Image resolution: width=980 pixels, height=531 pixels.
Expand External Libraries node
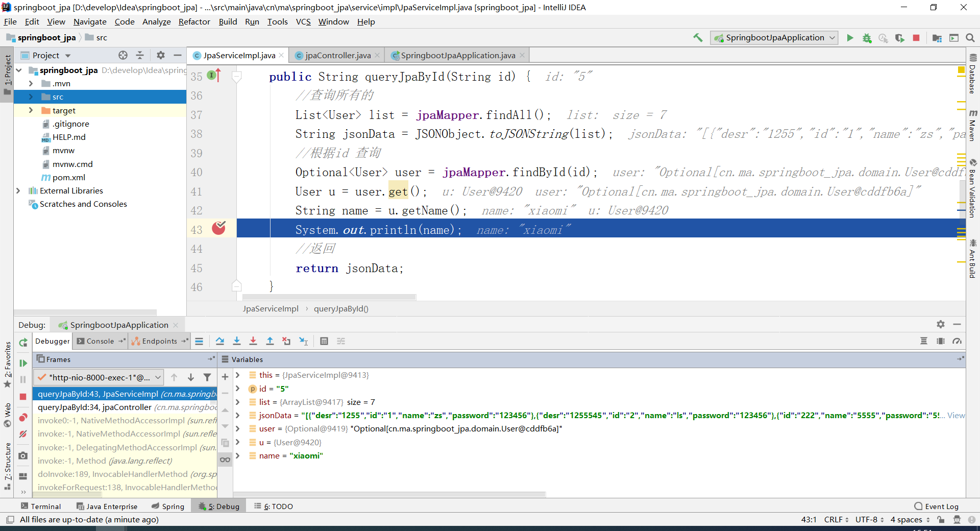[x=18, y=190]
